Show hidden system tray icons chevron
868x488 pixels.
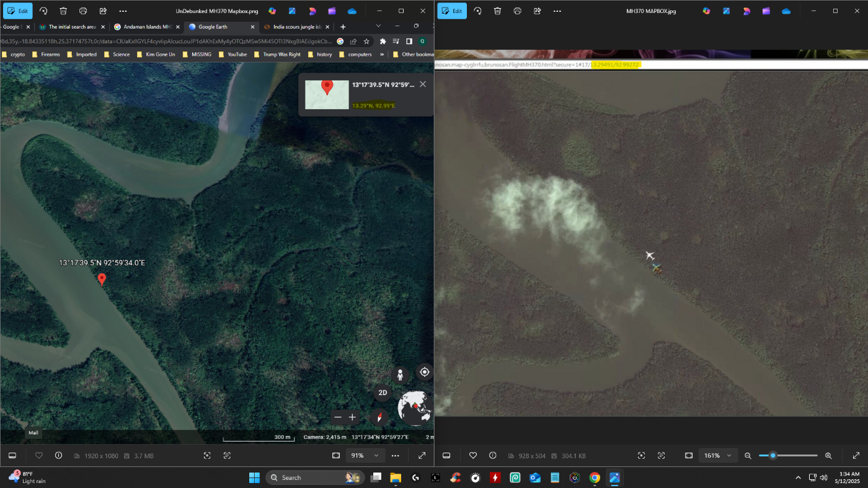(x=798, y=477)
